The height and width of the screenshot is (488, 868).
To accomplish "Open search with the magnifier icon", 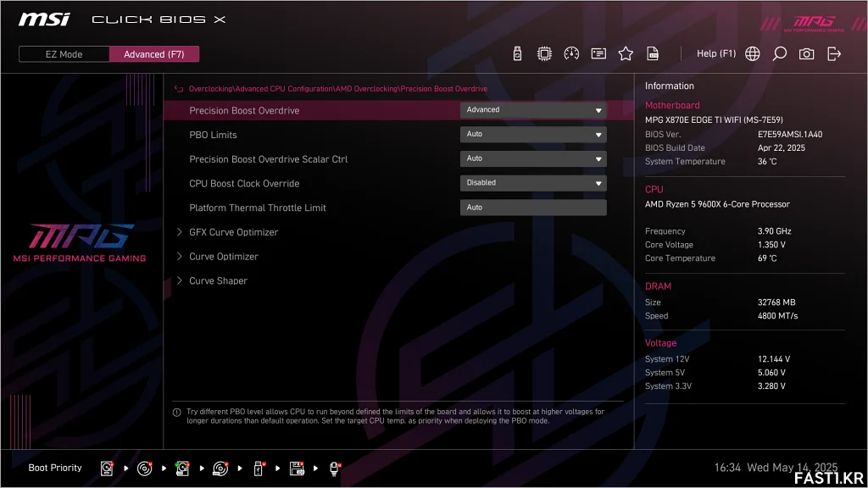I will pyautogui.click(x=780, y=53).
